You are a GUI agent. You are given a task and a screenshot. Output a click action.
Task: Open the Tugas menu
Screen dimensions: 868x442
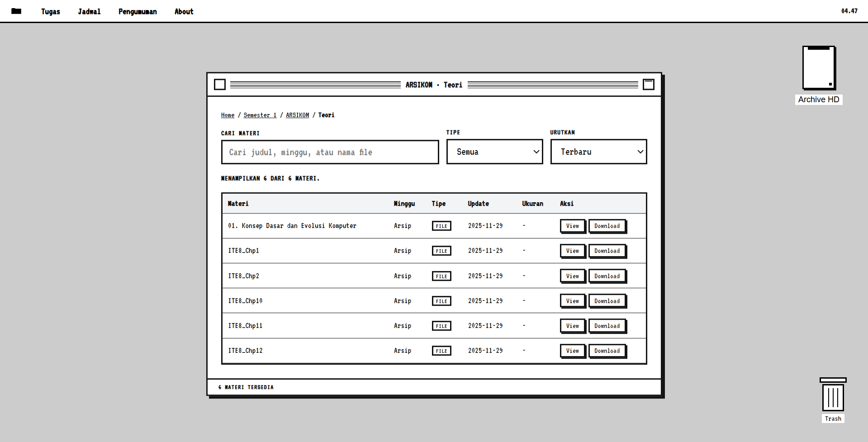tap(51, 12)
